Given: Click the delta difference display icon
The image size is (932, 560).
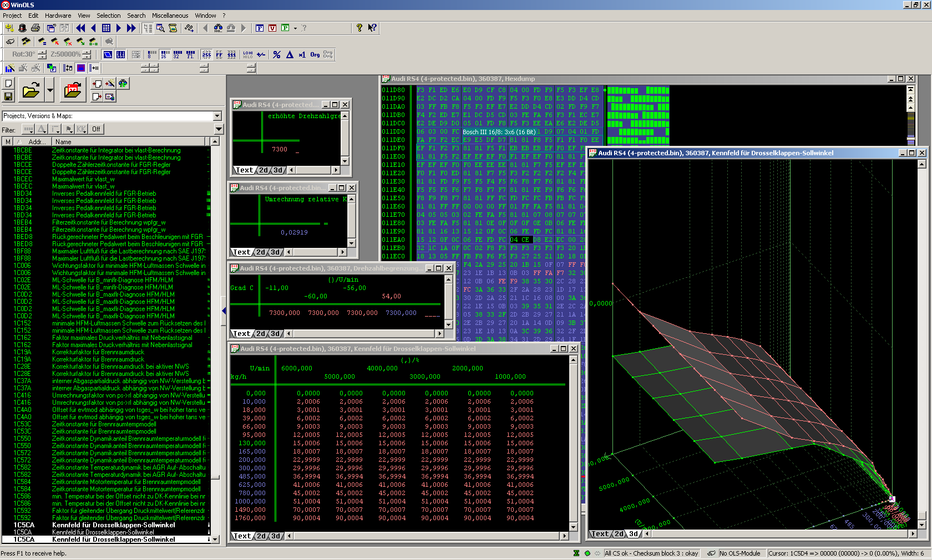Looking at the screenshot, I should tap(290, 54).
